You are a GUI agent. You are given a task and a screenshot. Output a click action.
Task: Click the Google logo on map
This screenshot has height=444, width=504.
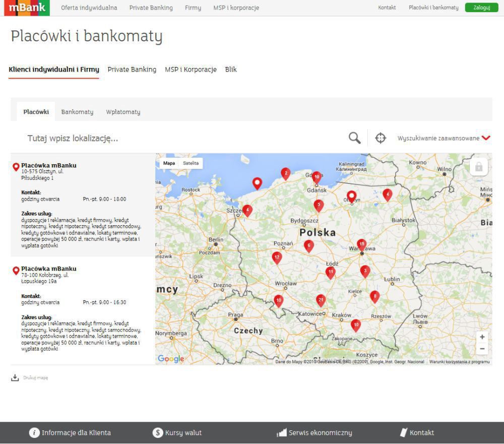(x=171, y=358)
